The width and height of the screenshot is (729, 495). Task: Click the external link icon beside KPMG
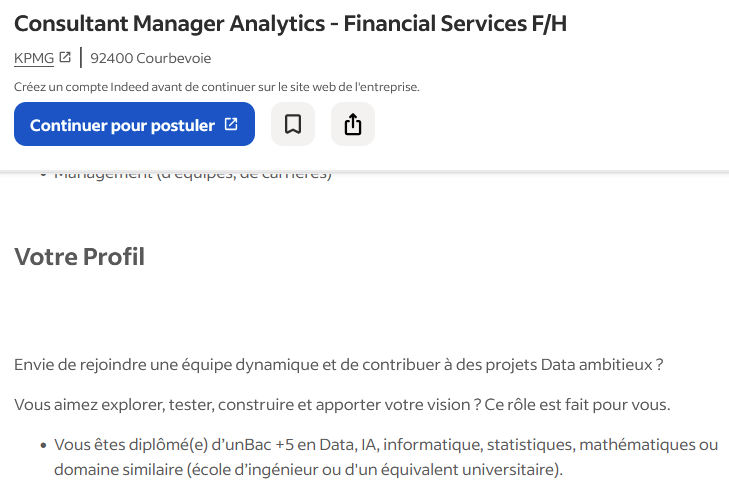tap(65, 58)
